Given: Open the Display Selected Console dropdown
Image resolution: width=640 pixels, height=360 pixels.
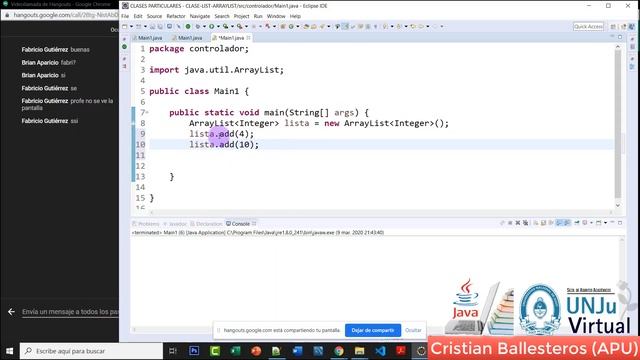Looking at the screenshot, I should 591,223.
